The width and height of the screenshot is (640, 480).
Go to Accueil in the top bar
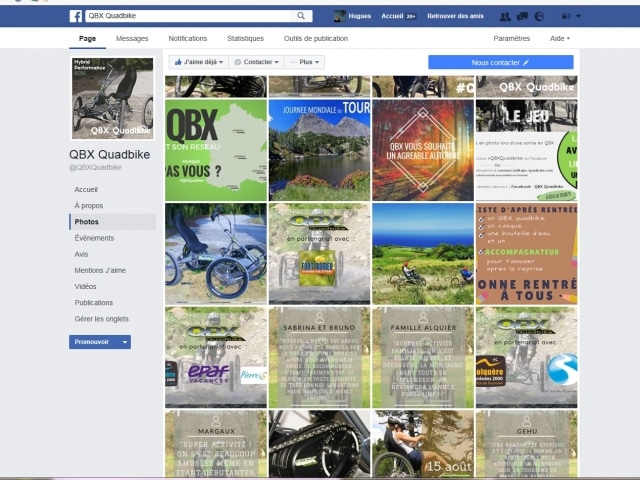[x=392, y=16]
